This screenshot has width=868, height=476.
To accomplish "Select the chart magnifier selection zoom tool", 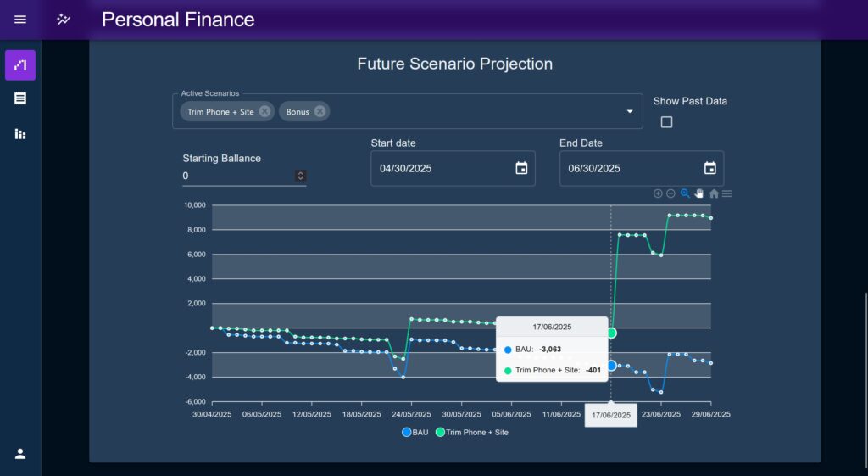I will coord(685,193).
